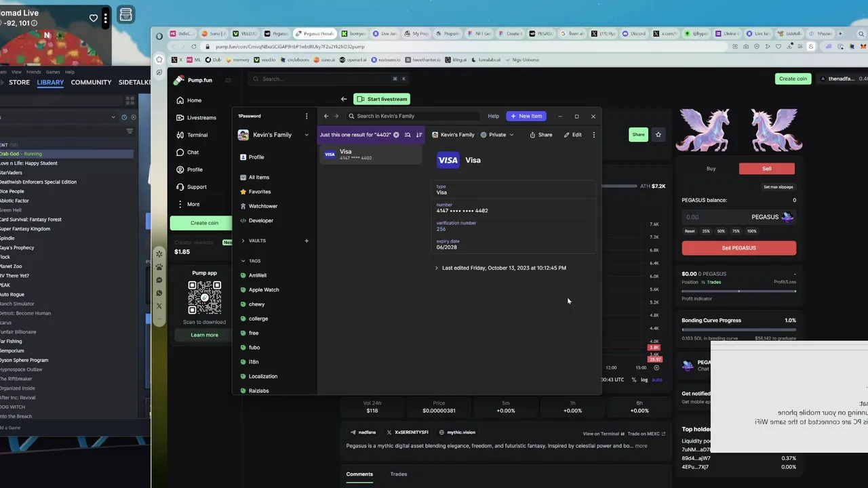
Task: Click Sell PEGASUS button
Action: [x=738, y=248]
